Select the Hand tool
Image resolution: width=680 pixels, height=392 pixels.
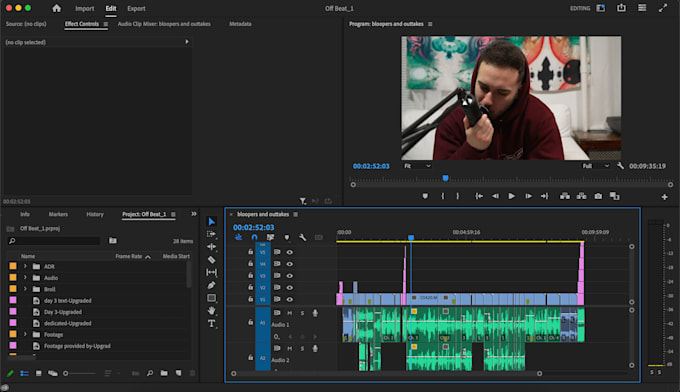tap(212, 310)
